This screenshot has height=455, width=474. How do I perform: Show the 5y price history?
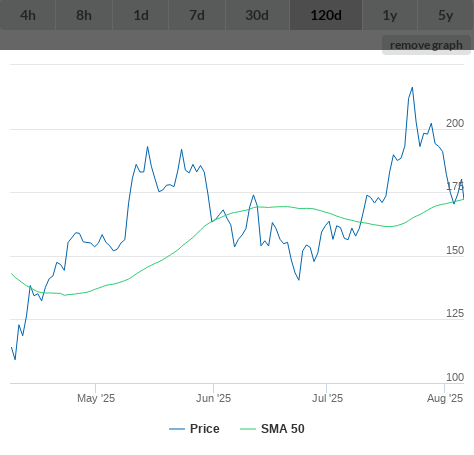coord(446,15)
